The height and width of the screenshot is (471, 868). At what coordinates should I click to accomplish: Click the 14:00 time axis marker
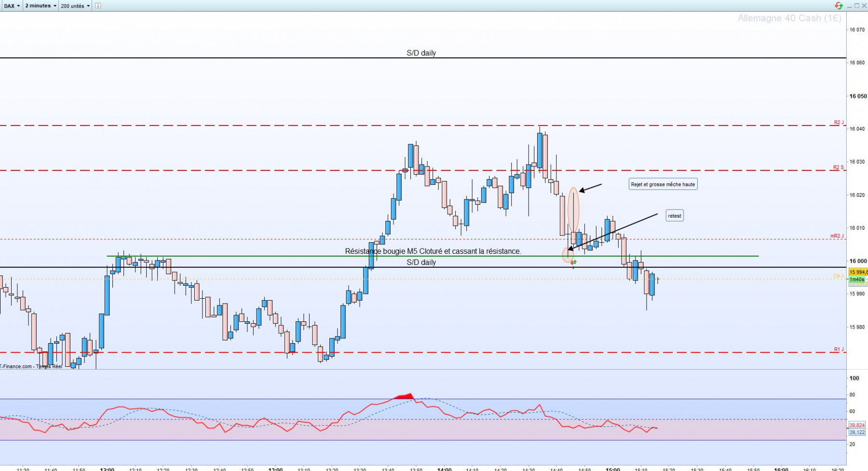coord(444,469)
